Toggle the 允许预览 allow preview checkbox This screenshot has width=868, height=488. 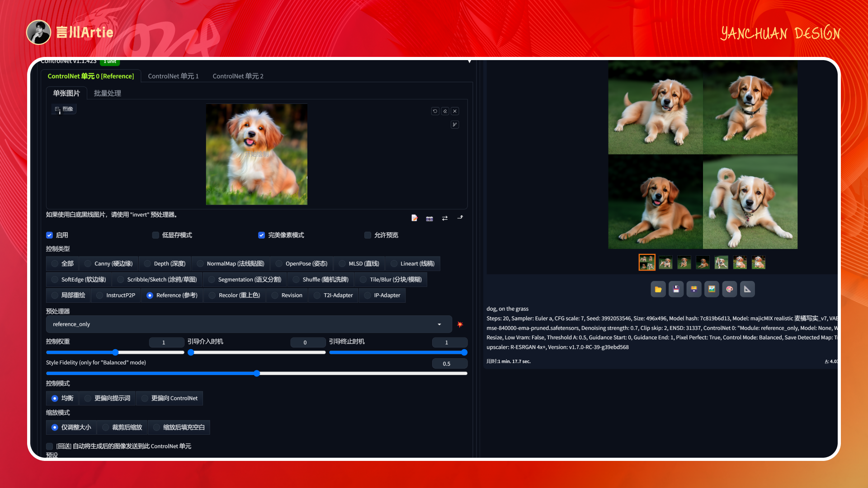pos(368,235)
